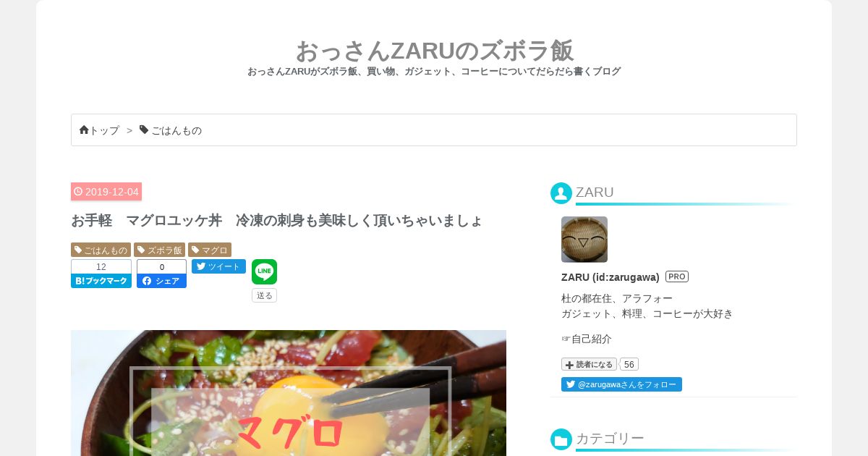Click the PRO badge next to username
Viewport: 868px width, 456px height.
(x=677, y=276)
